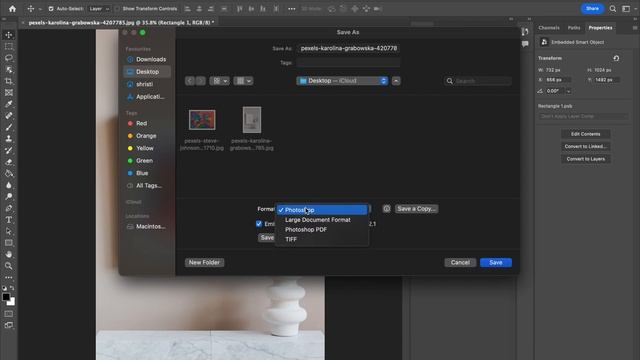
Task: Reset Transform in Properties panel
Action: [616, 58]
